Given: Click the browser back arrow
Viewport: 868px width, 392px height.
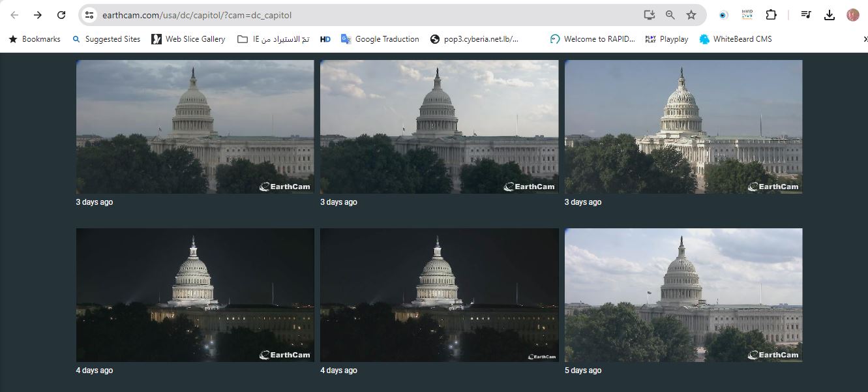Looking at the screenshot, I should [x=14, y=15].
